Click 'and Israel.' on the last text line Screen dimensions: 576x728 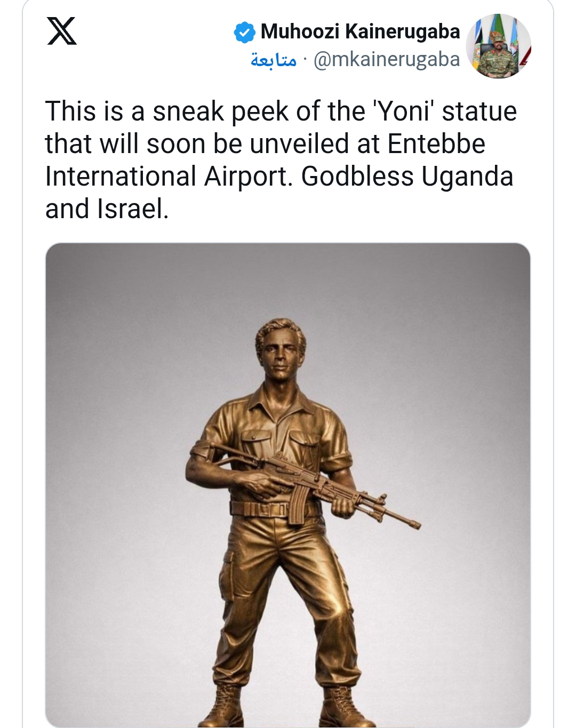click(107, 209)
